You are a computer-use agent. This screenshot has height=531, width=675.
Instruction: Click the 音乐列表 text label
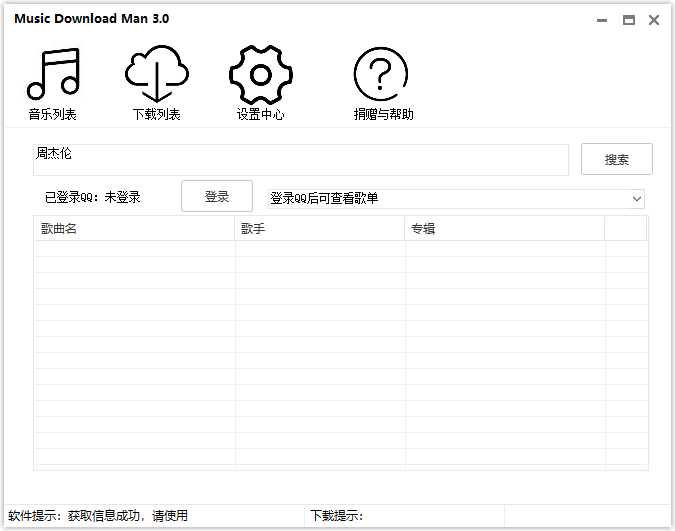pos(53,114)
